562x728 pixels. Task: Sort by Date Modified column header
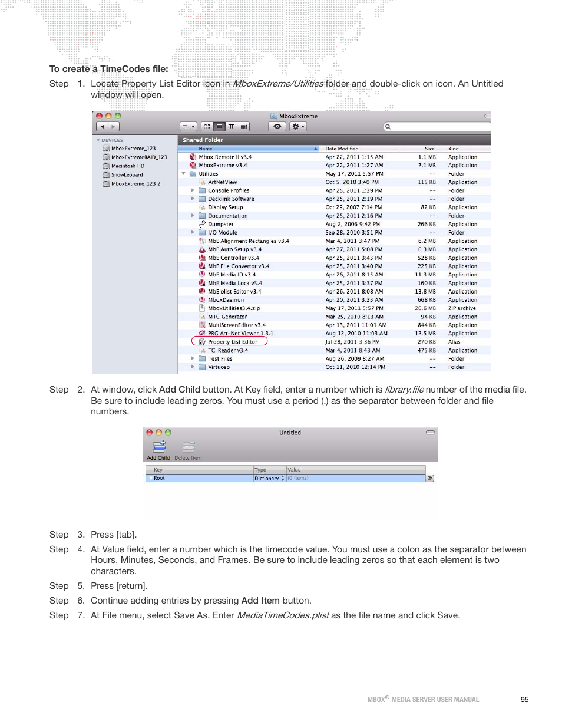click(x=359, y=149)
